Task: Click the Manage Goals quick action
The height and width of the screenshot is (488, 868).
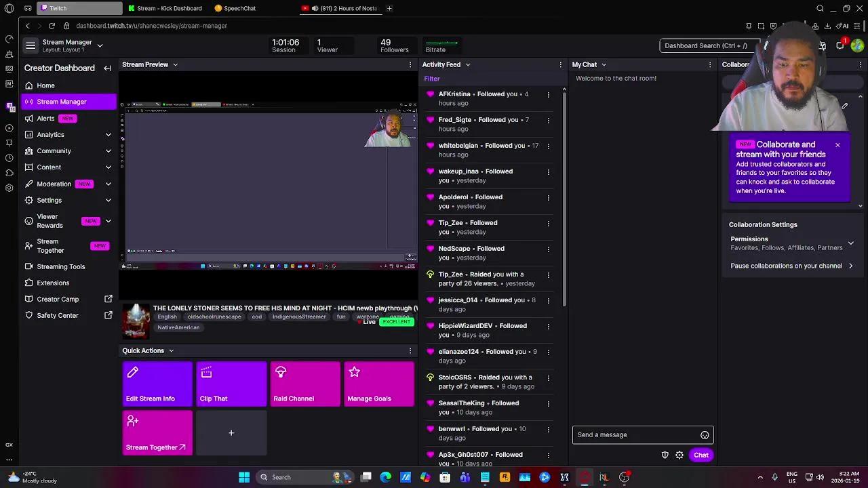Action: point(379,384)
